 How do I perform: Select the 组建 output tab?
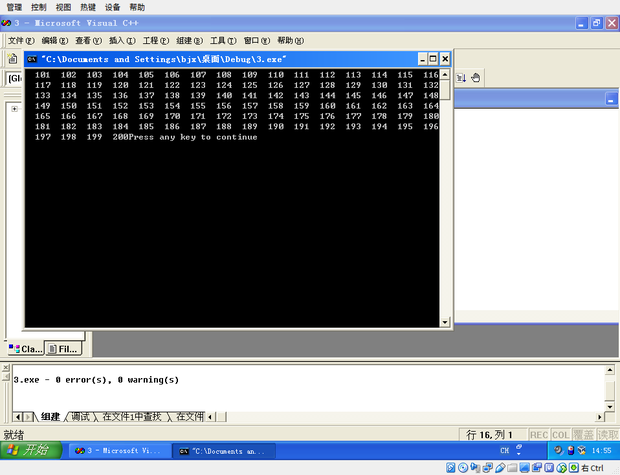[x=50, y=416]
